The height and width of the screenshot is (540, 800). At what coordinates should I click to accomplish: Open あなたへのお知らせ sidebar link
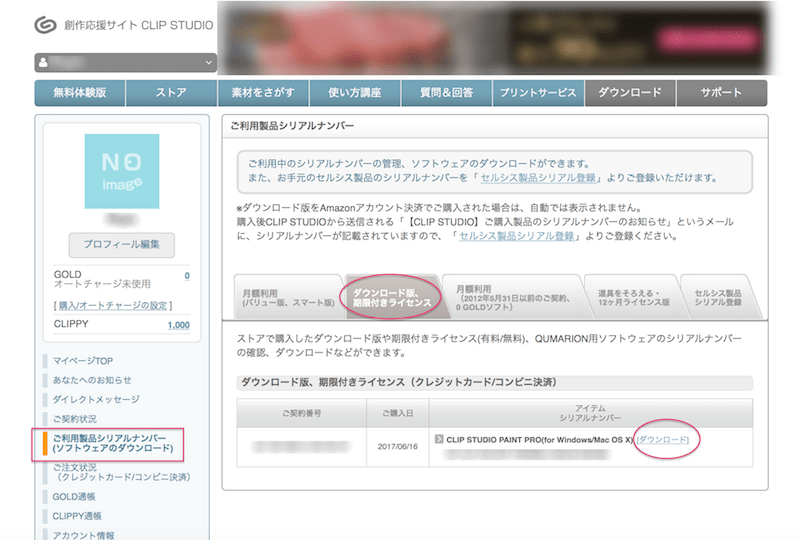click(x=92, y=380)
